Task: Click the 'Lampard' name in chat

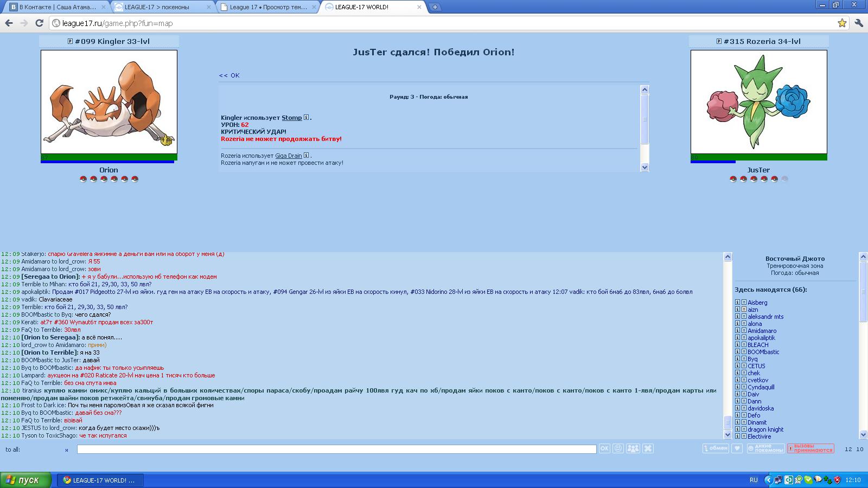Action: (33, 375)
